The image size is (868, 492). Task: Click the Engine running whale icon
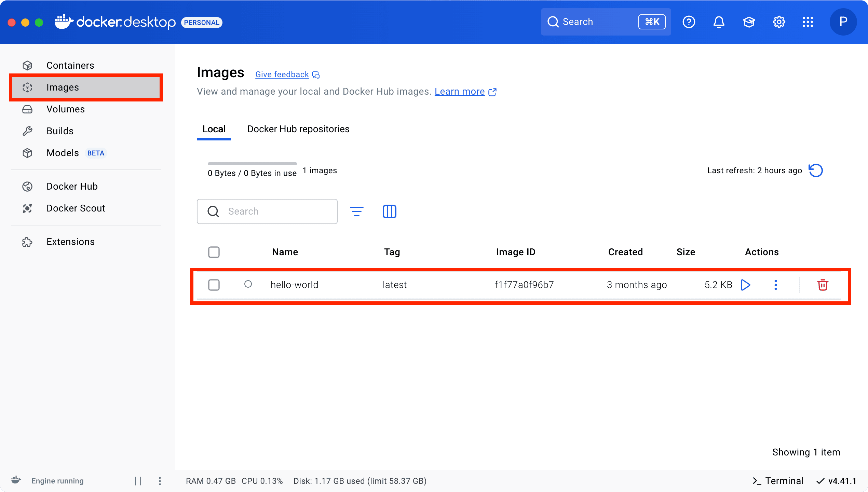click(16, 480)
